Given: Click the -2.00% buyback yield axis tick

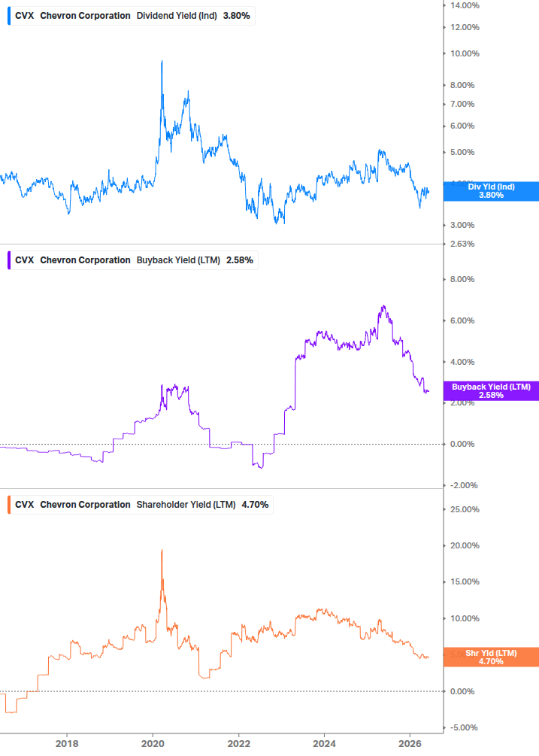Looking at the screenshot, I should tap(464, 485).
